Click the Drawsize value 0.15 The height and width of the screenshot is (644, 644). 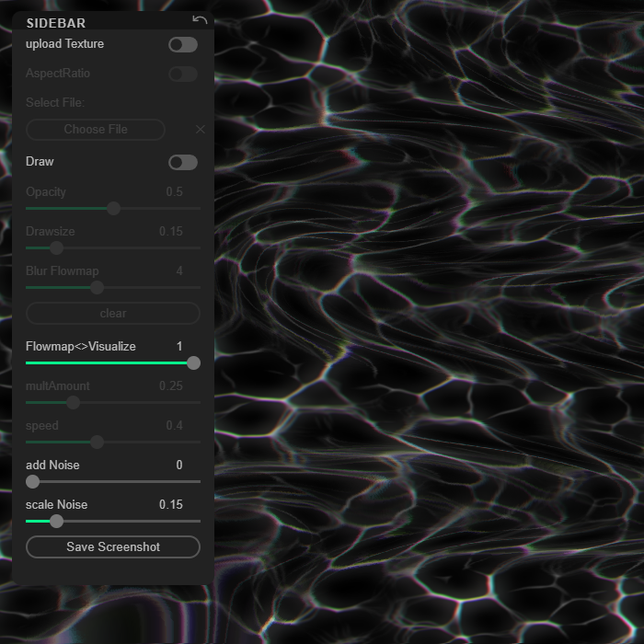[x=171, y=231]
